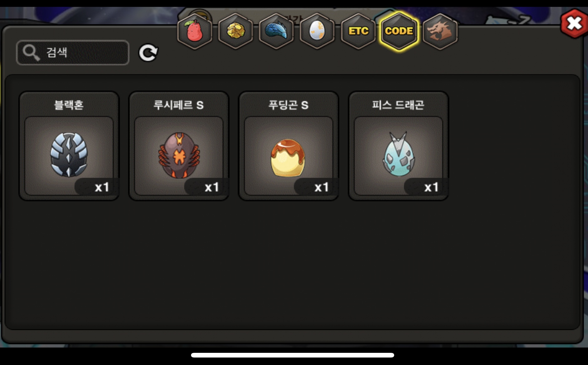
Task: Open the blue dragon wing category
Action: [276, 31]
